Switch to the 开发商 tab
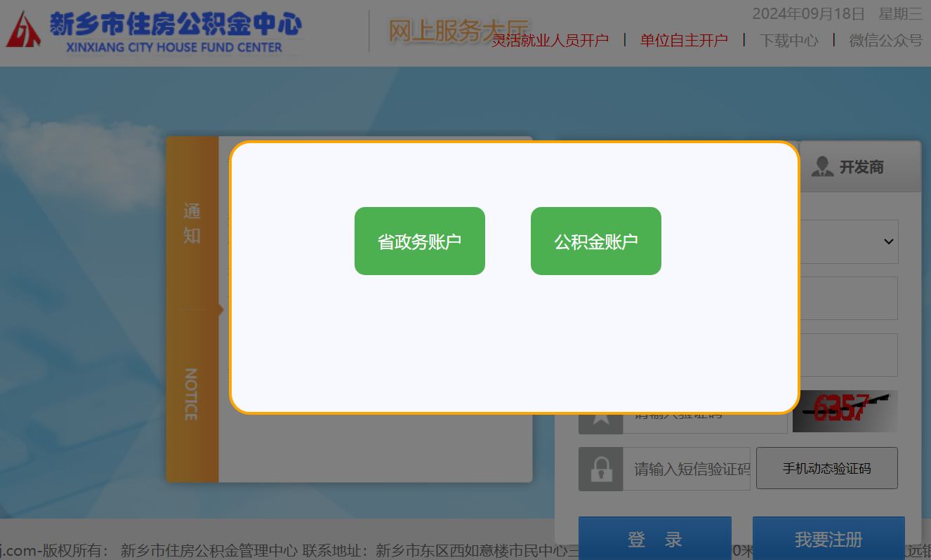 pos(860,167)
